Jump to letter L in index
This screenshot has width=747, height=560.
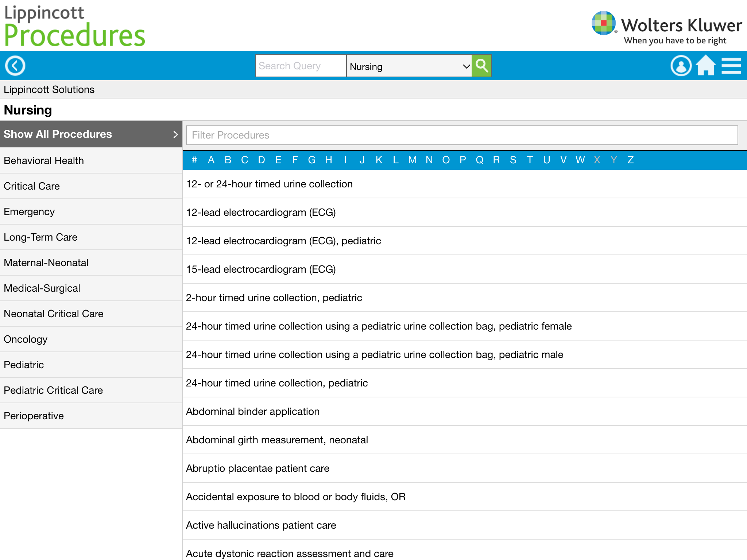point(396,160)
